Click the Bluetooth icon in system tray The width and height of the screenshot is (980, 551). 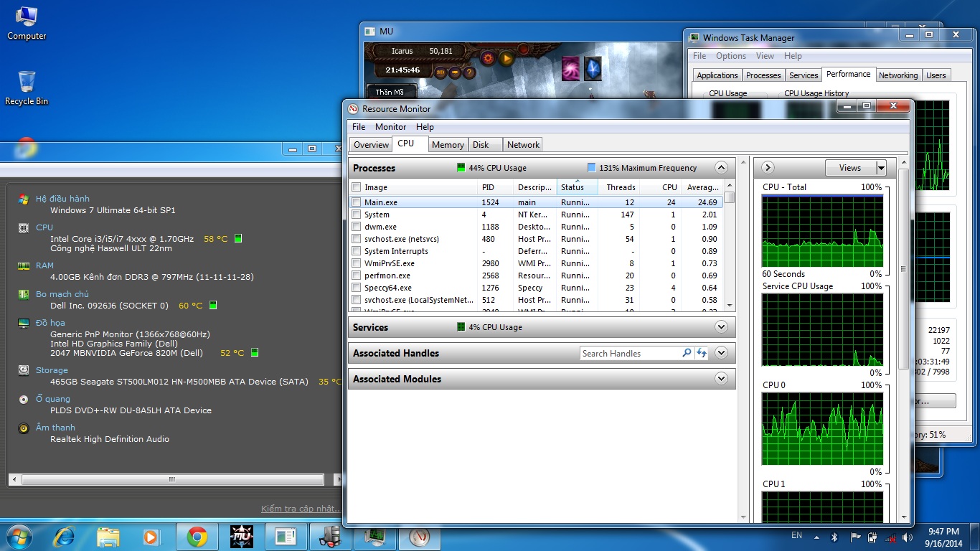(834, 537)
